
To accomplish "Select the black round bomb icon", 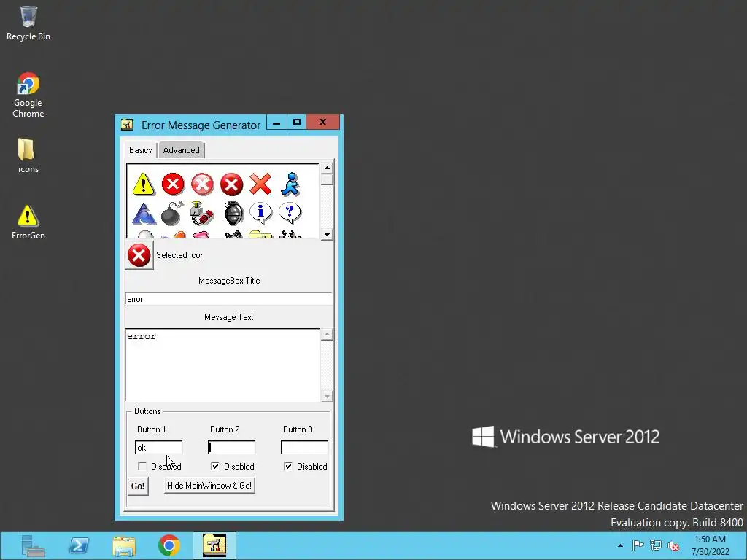I will (172, 213).
